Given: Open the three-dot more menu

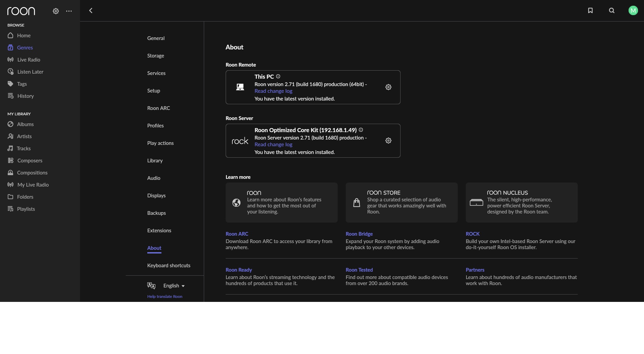Looking at the screenshot, I should [x=69, y=11].
